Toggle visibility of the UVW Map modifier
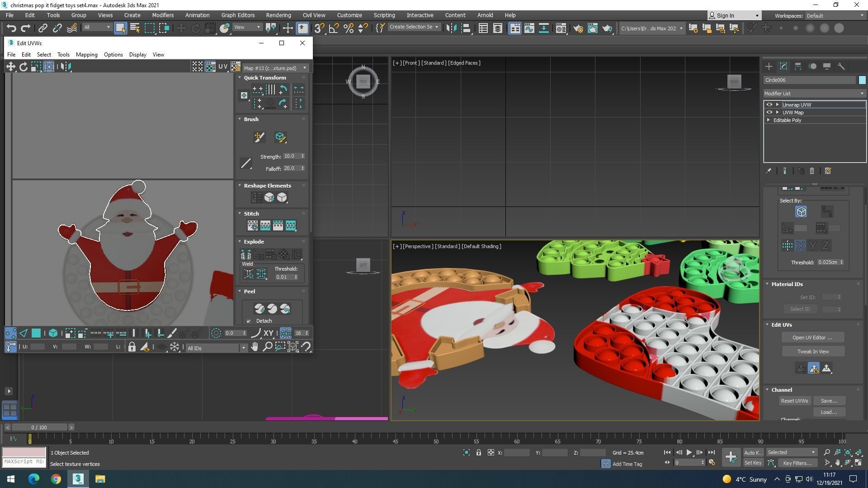Image resolution: width=868 pixels, height=488 pixels. pos(769,113)
